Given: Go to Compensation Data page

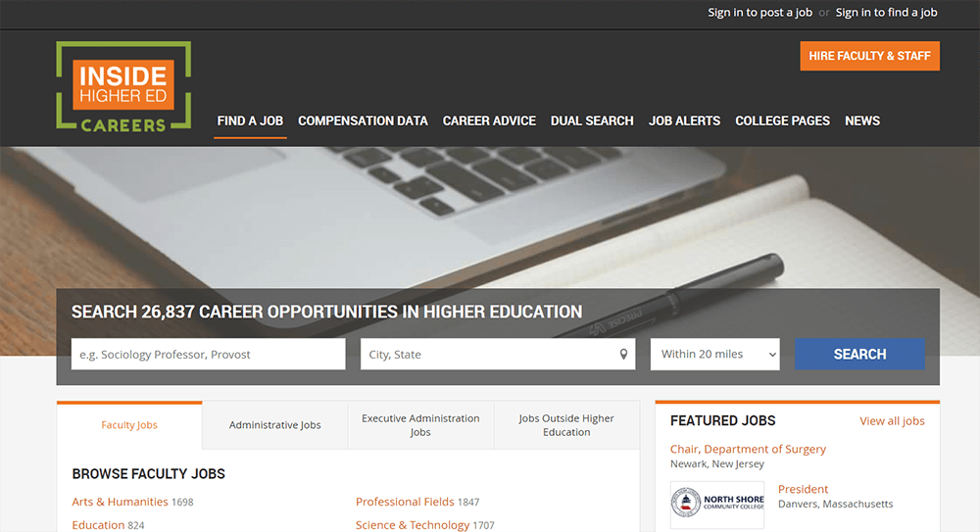Looking at the screenshot, I should point(363,121).
